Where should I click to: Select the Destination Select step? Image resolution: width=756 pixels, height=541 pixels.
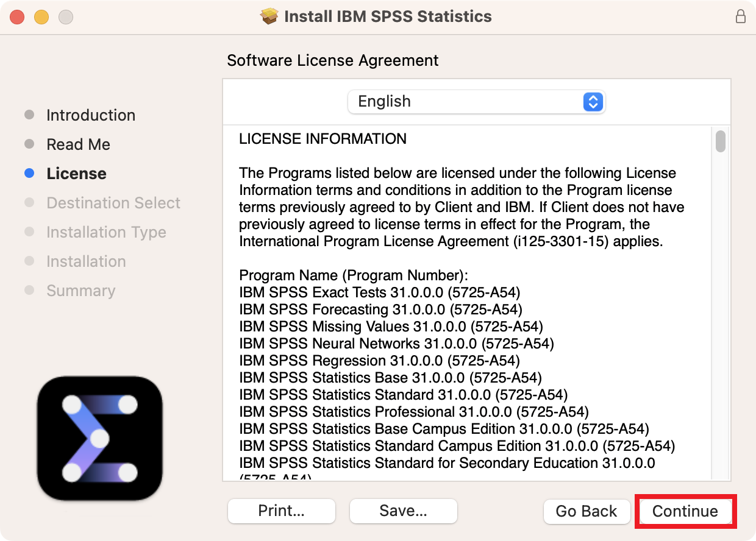click(113, 203)
